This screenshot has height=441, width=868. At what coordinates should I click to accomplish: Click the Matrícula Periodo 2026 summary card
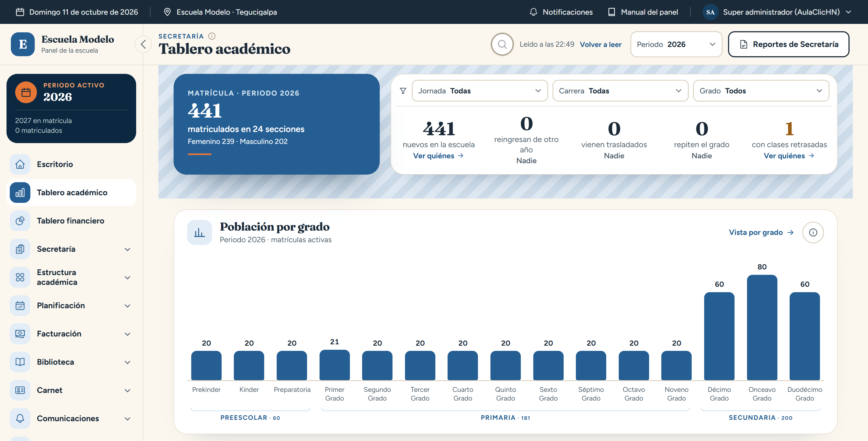[x=276, y=124]
